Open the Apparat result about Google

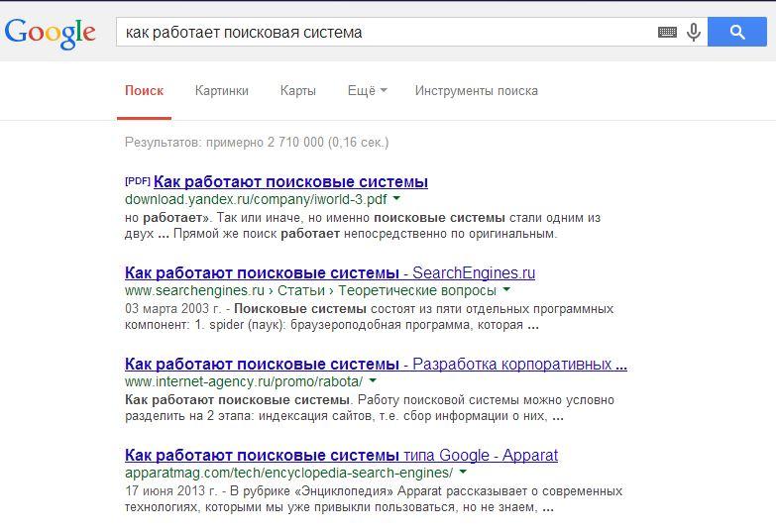341,455
